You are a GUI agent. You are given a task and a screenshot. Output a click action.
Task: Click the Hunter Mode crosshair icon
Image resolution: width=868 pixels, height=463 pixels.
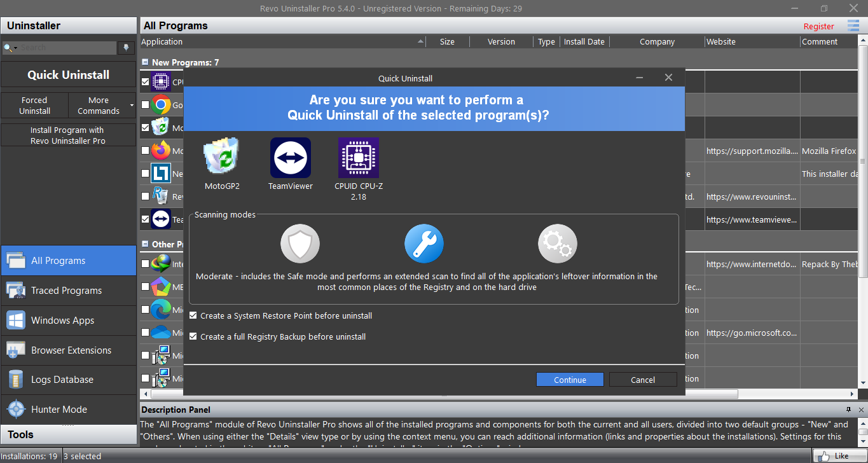[16, 410]
